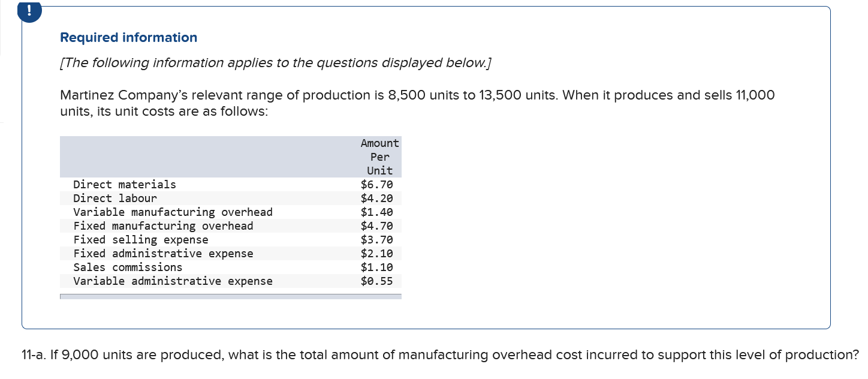Image resolution: width=868 pixels, height=379 pixels.
Task: Click the Required information heading
Action: pyautogui.click(x=129, y=38)
